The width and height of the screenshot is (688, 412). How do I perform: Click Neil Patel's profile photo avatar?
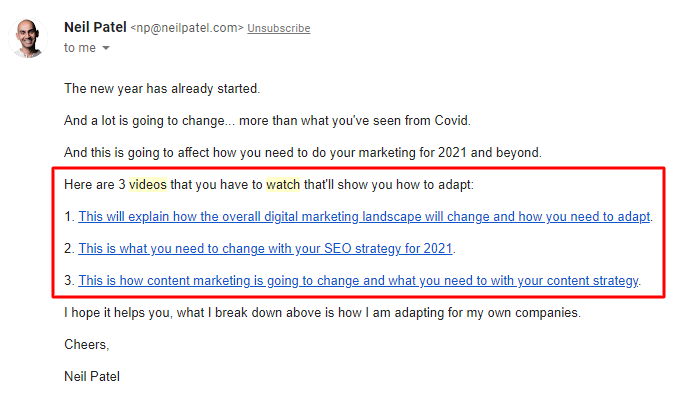click(x=28, y=38)
